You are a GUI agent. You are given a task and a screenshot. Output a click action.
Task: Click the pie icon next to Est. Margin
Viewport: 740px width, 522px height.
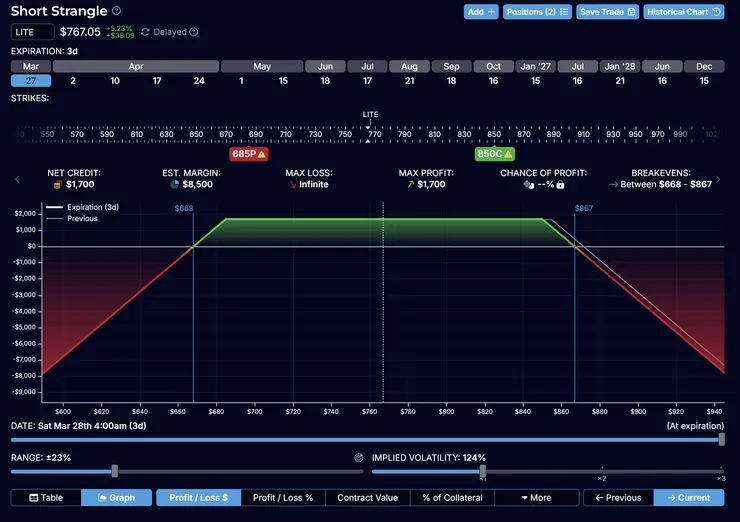[174, 185]
